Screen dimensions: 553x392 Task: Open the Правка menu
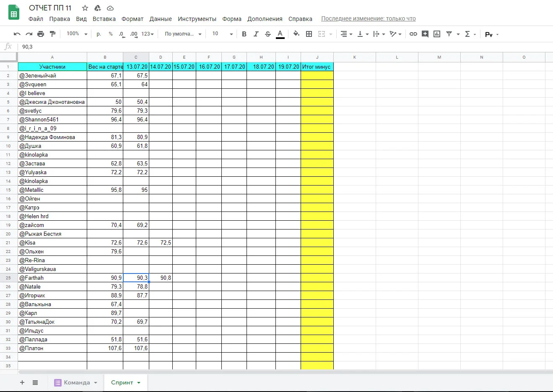(x=60, y=19)
